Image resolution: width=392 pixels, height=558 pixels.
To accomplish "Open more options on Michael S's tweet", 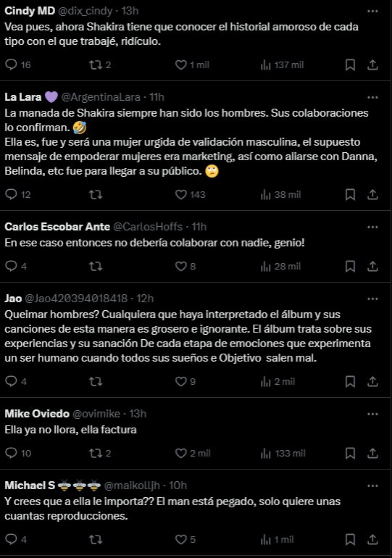I will (x=372, y=486).
